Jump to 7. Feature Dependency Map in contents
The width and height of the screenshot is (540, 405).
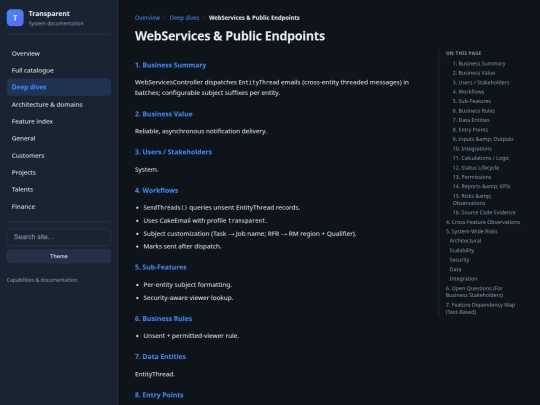tap(480, 309)
